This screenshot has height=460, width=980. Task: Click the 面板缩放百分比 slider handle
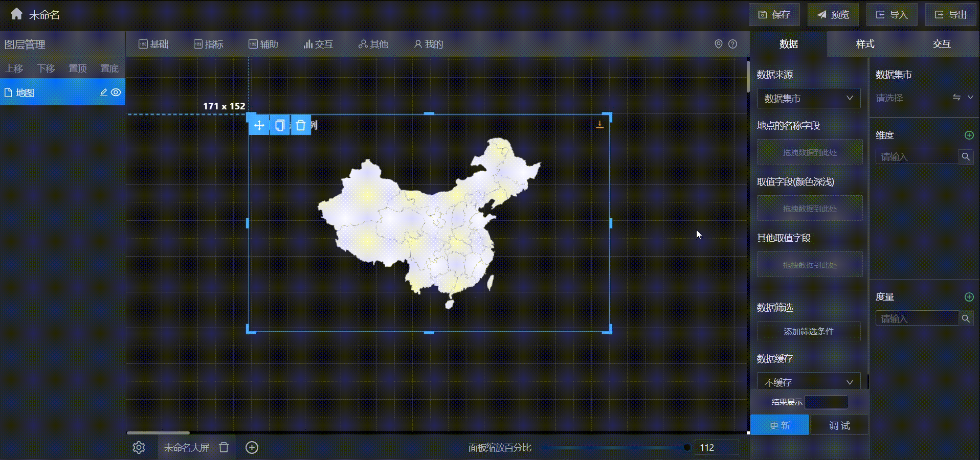pyautogui.click(x=687, y=448)
